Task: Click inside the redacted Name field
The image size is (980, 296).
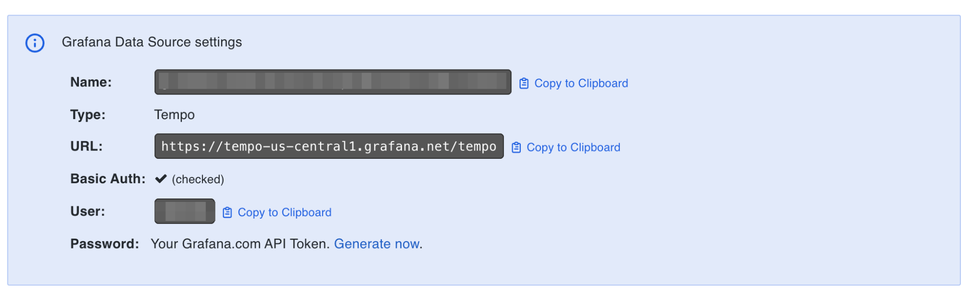Action: 333,82
